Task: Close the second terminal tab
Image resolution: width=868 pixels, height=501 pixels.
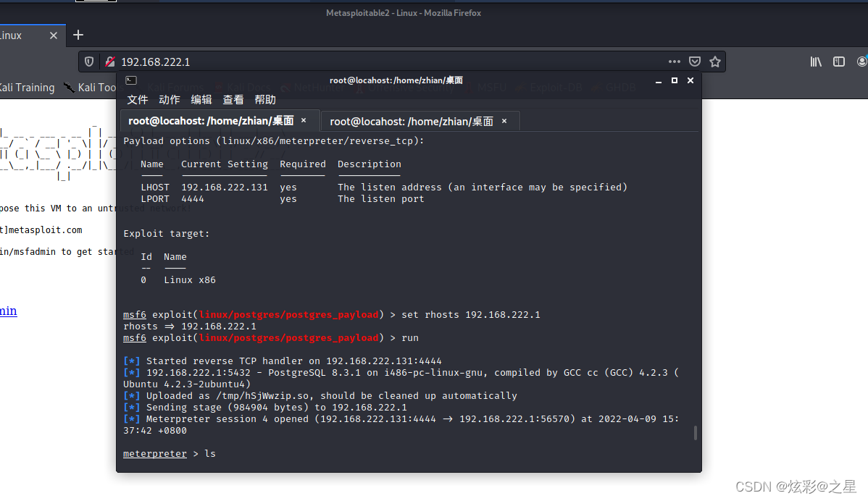Action: [504, 121]
